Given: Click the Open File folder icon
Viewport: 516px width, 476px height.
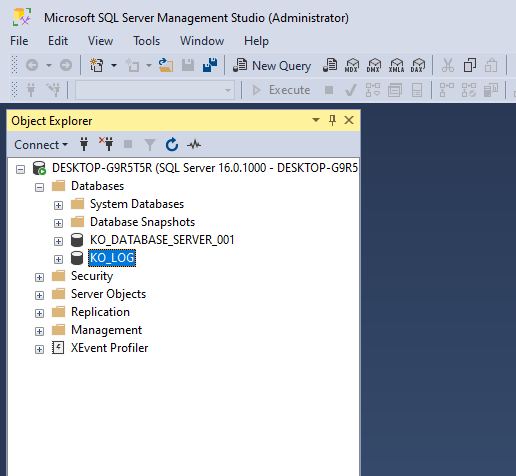Looking at the screenshot, I should 166,65.
